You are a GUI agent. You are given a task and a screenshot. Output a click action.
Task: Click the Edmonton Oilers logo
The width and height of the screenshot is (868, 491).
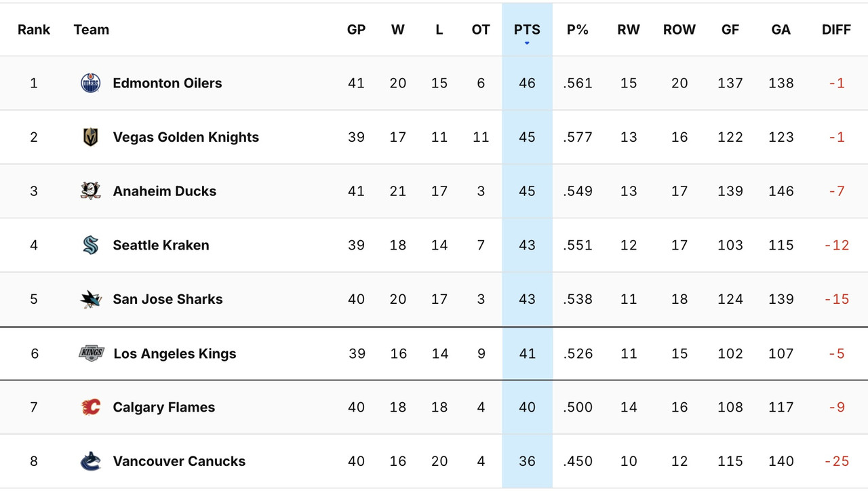90,83
